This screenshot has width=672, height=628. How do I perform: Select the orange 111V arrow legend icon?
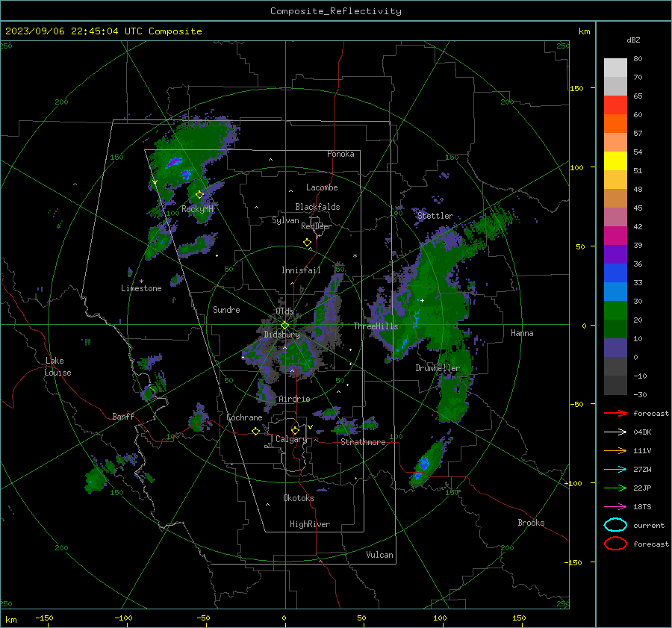click(615, 450)
